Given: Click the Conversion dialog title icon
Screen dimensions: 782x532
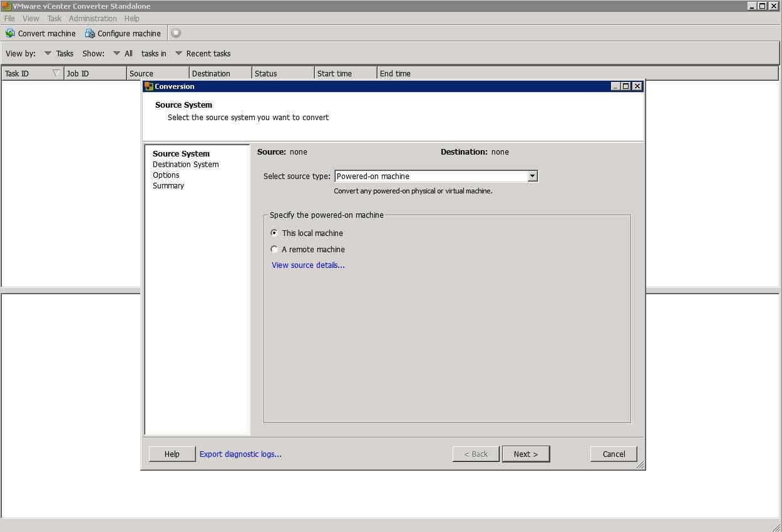Looking at the screenshot, I should coord(149,86).
